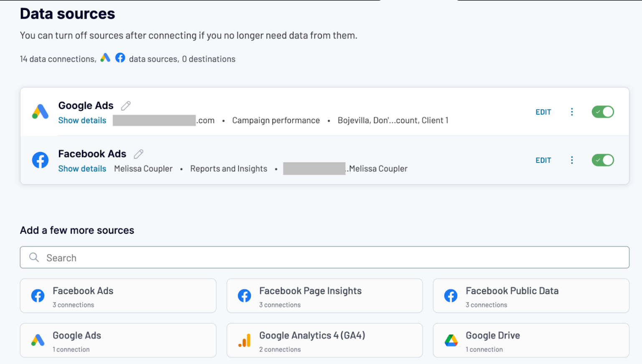Click the Google Ads logo in connected sources
The height and width of the screenshot is (364, 642).
(x=41, y=112)
